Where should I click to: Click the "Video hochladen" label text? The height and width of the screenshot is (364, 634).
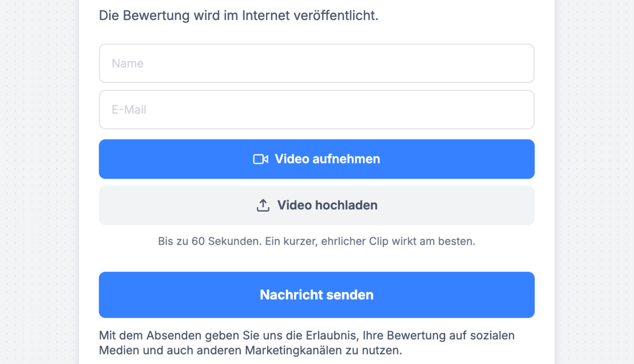[327, 205]
